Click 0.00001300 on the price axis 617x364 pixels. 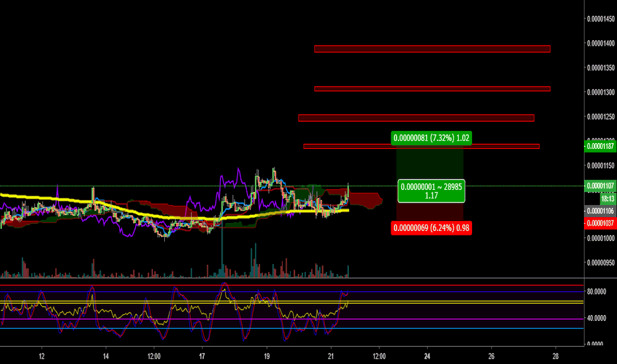601,92
